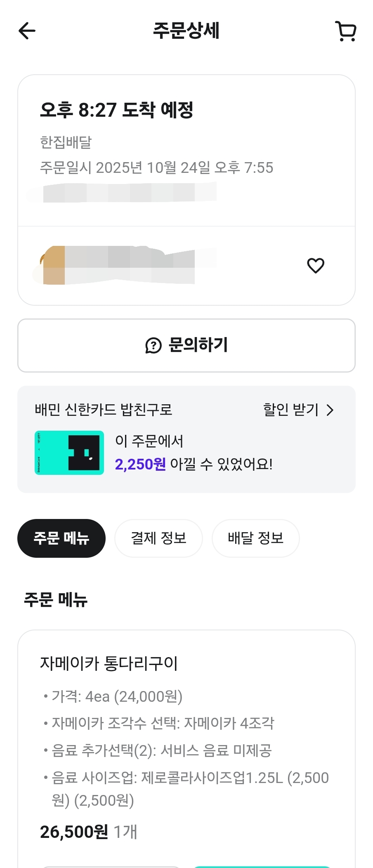373x868 pixels.
Task: Favorite the store with the heart icon
Action: pyautogui.click(x=316, y=265)
